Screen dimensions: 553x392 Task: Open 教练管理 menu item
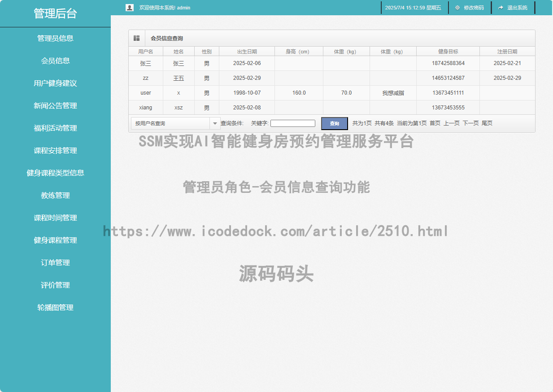tap(55, 195)
